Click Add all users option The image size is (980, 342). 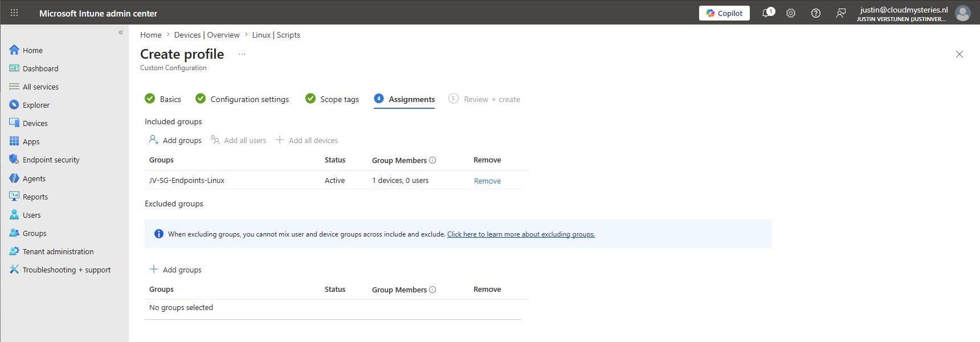point(239,140)
